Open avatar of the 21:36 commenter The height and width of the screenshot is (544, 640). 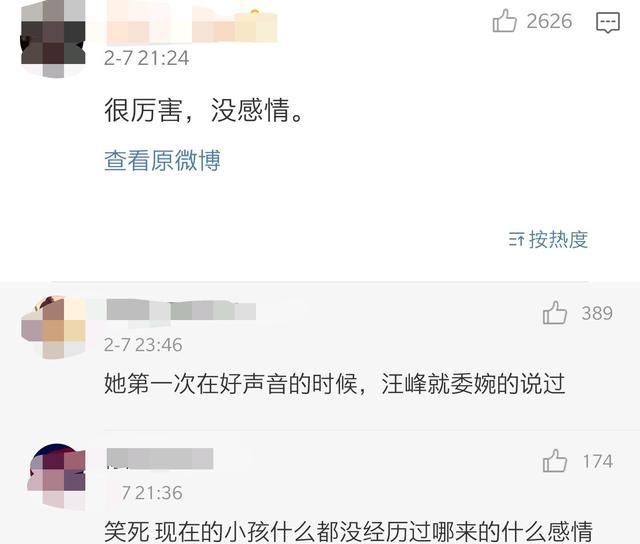coord(56,476)
